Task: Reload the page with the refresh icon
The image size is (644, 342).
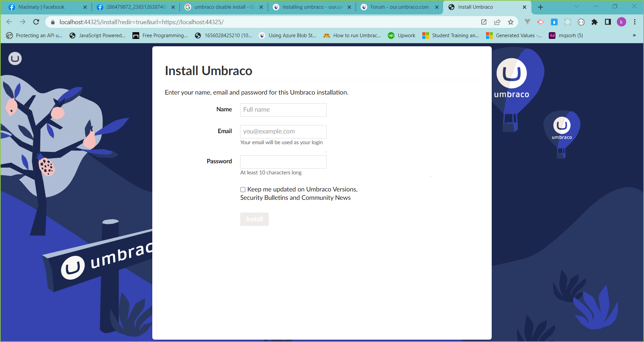Action: click(x=36, y=22)
